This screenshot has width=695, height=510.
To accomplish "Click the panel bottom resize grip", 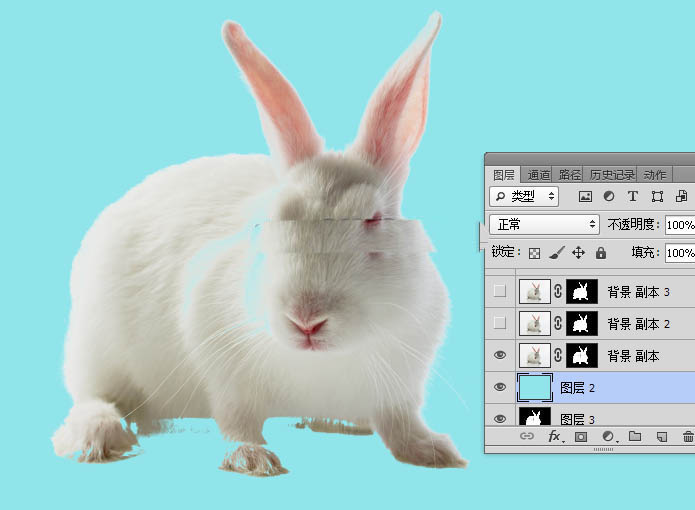I will coord(603,449).
